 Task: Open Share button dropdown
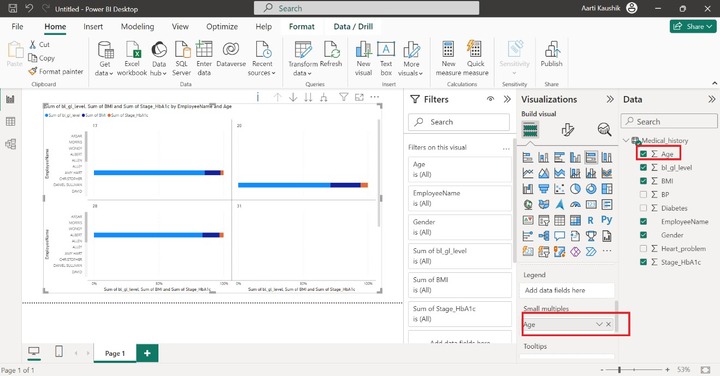[x=693, y=26]
